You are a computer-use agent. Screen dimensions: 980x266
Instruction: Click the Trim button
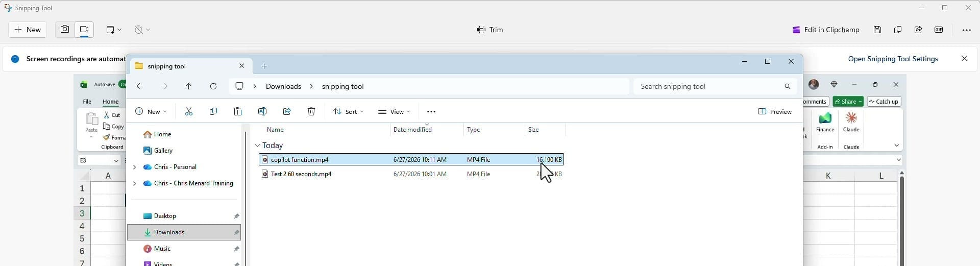pyautogui.click(x=490, y=30)
